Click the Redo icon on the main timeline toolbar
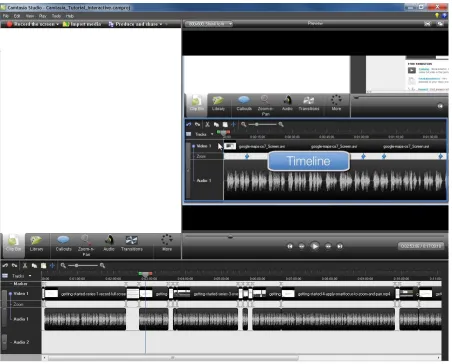 point(14,266)
